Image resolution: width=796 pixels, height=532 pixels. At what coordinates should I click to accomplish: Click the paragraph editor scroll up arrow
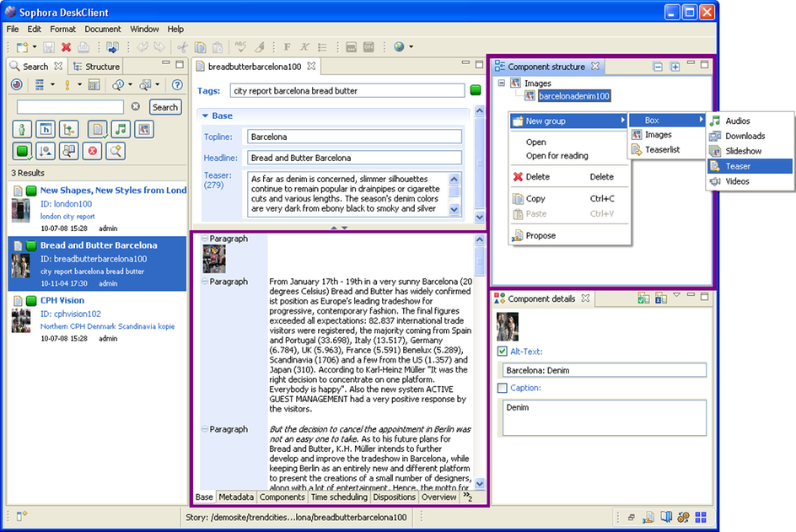(480, 239)
